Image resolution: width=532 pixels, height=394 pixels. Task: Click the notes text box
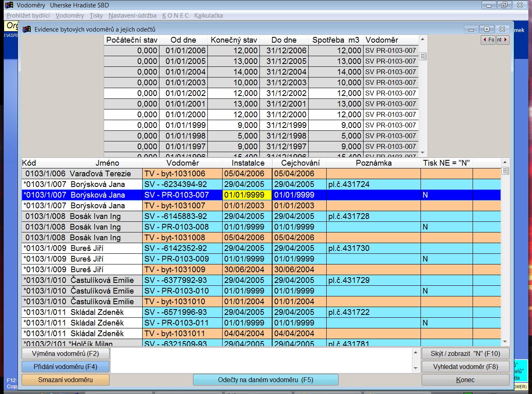pos(261,360)
